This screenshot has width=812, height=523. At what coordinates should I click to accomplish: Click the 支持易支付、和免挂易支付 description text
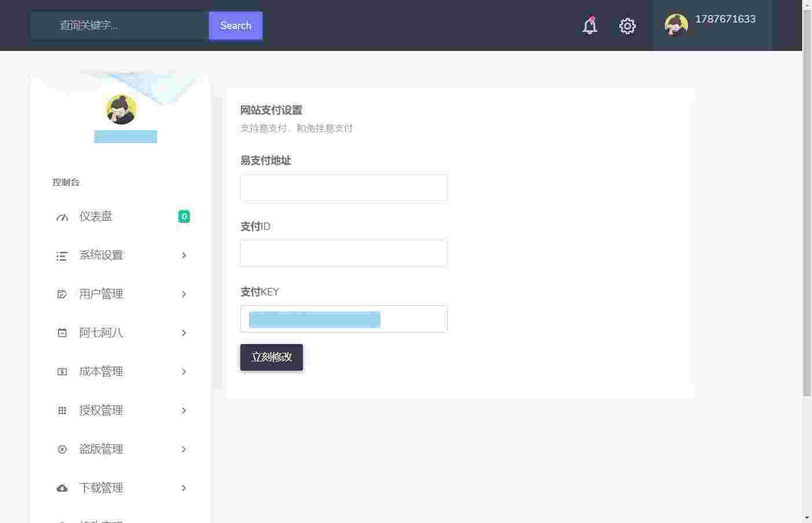(x=297, y=128)
